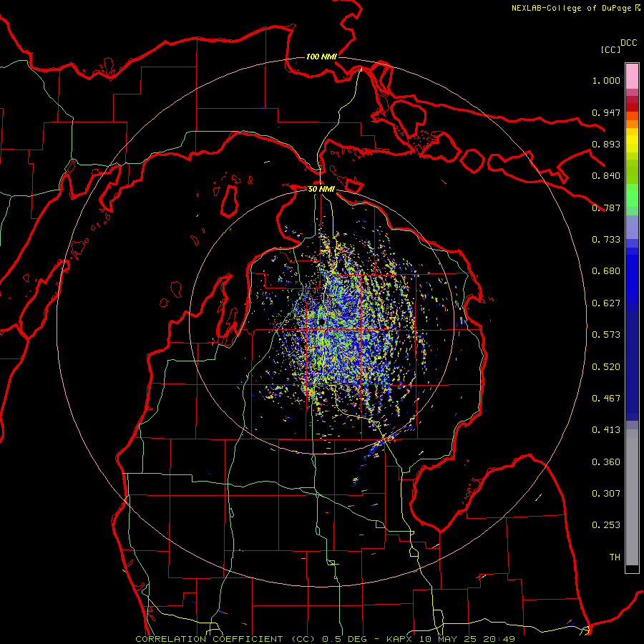Click the 0.733 legend value

pyautogui.click(x=606, y=240)
